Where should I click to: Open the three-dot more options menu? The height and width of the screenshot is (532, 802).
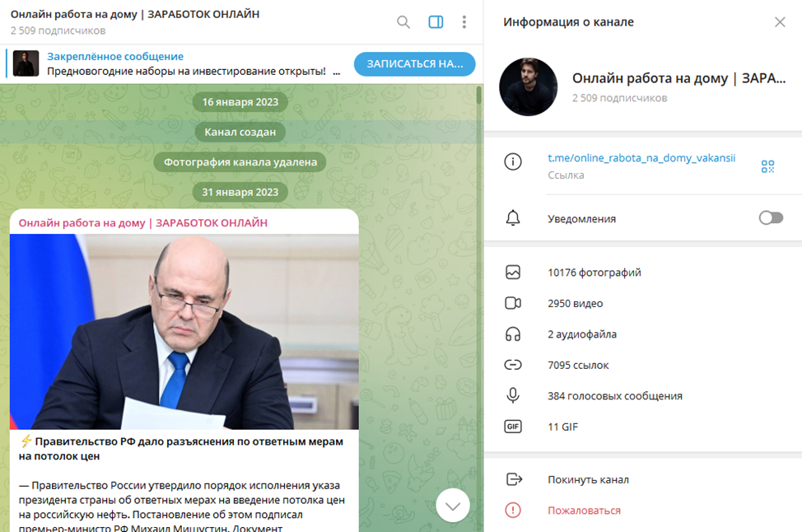[464, 22]
